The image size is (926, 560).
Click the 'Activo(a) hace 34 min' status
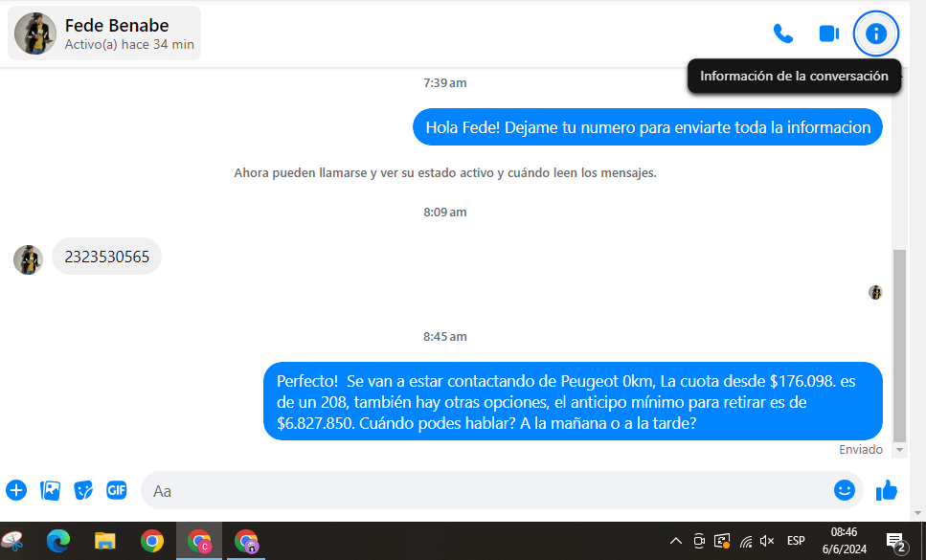click(x=129, y=45)
